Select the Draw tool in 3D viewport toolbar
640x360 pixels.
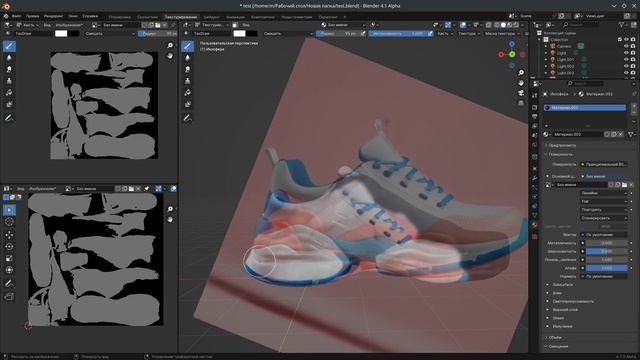coord(187,46)
